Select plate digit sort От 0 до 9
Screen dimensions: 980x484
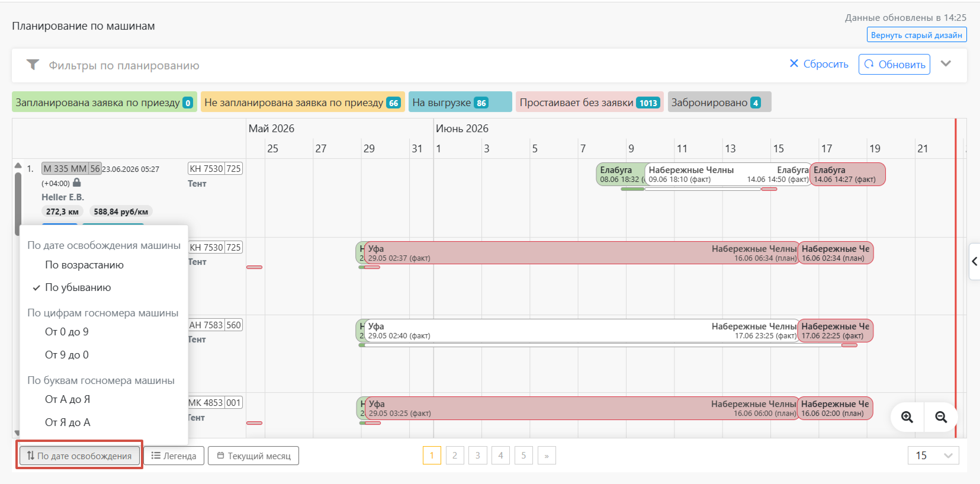point(67,332)
